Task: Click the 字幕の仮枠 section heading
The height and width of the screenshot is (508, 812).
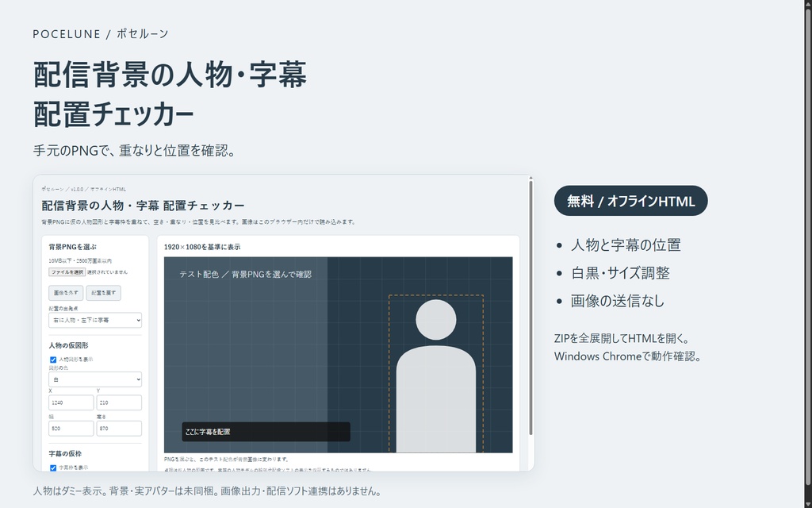Action: pos(65,454)
